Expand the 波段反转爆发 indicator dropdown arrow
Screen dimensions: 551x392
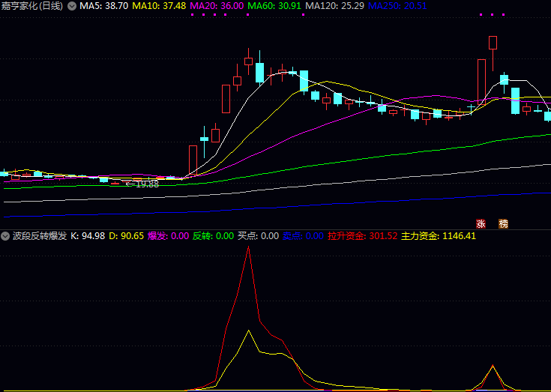[6, 236]
